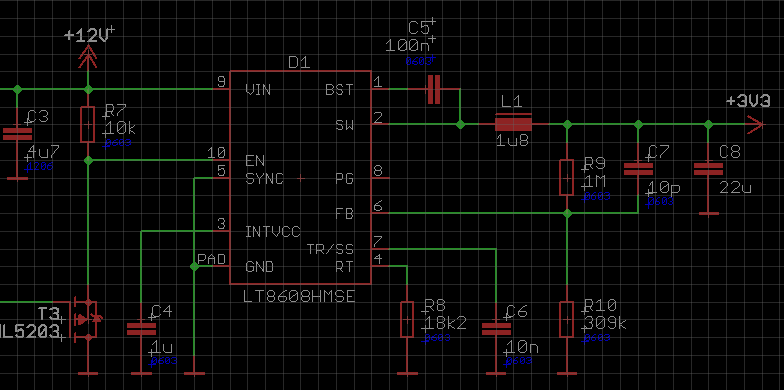Select the +12V supply arrow symbol

click(88, 56)
